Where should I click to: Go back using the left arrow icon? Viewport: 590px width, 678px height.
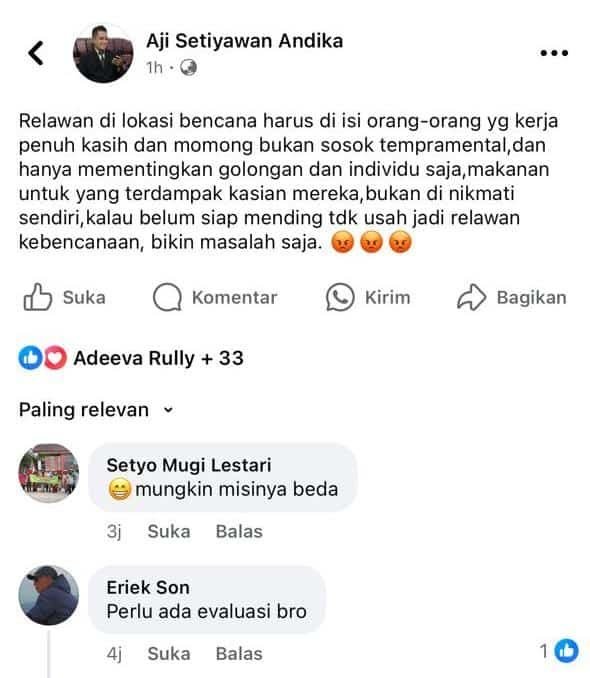36,53
